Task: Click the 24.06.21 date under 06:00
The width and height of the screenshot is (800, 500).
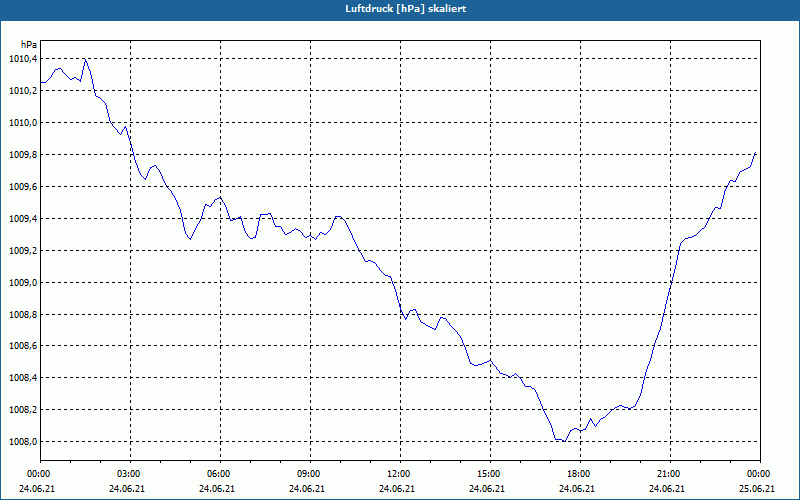Action: (217, 488)
